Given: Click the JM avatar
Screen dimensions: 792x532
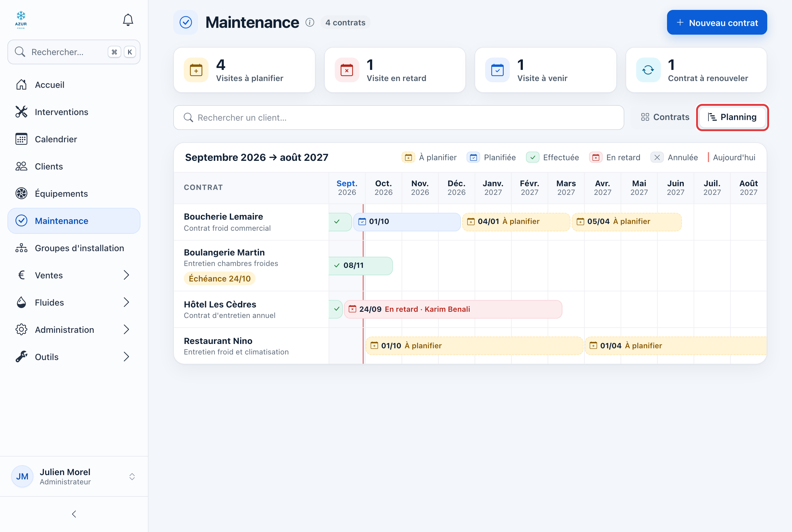Looking at the screenshot, I should click(22, 476).
